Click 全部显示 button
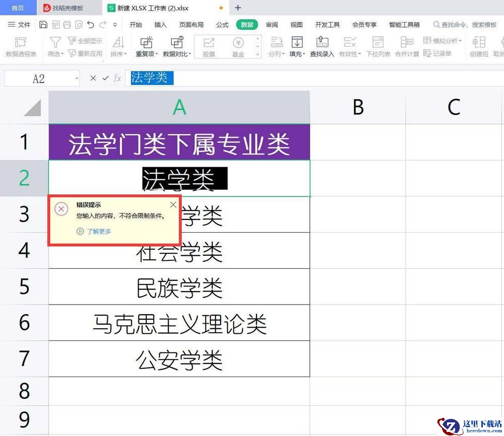 [85, 41]
